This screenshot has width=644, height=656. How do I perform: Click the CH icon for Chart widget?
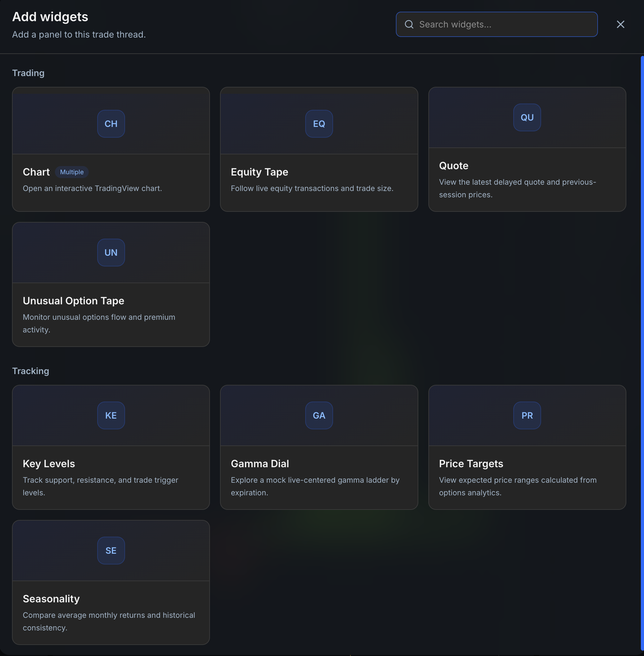click(111, 124)
